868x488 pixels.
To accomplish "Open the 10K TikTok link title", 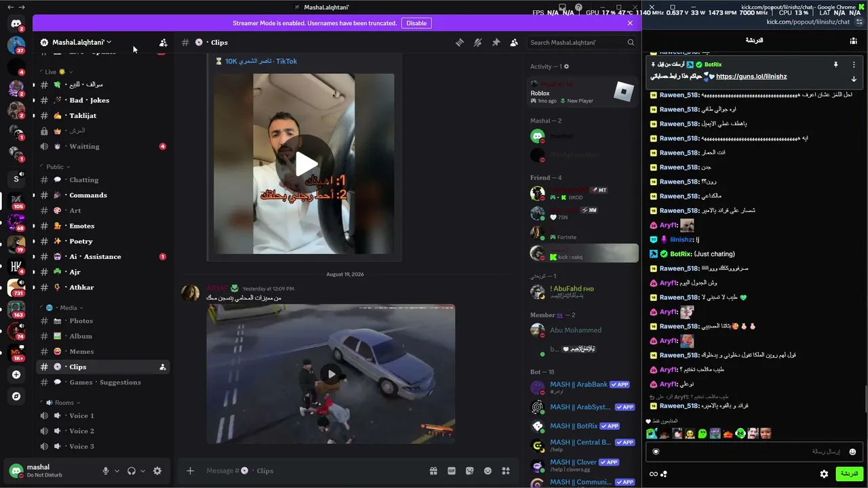I will (261, 61).
